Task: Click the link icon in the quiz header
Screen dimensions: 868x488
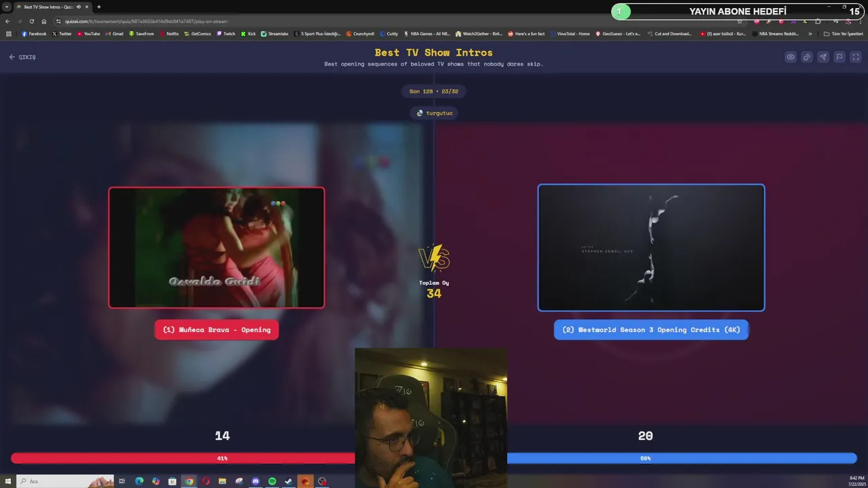Action: pos(807,57)
